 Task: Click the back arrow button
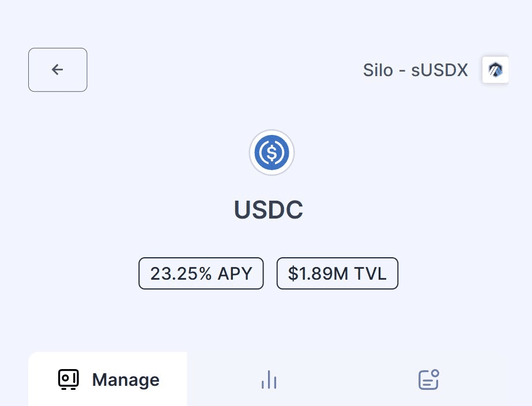click(58, 70)
